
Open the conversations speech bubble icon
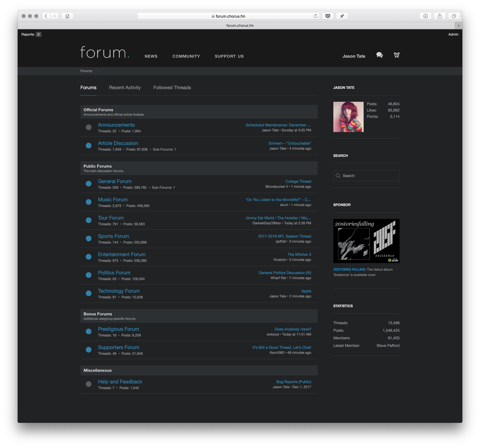click(x=379, y=55)
